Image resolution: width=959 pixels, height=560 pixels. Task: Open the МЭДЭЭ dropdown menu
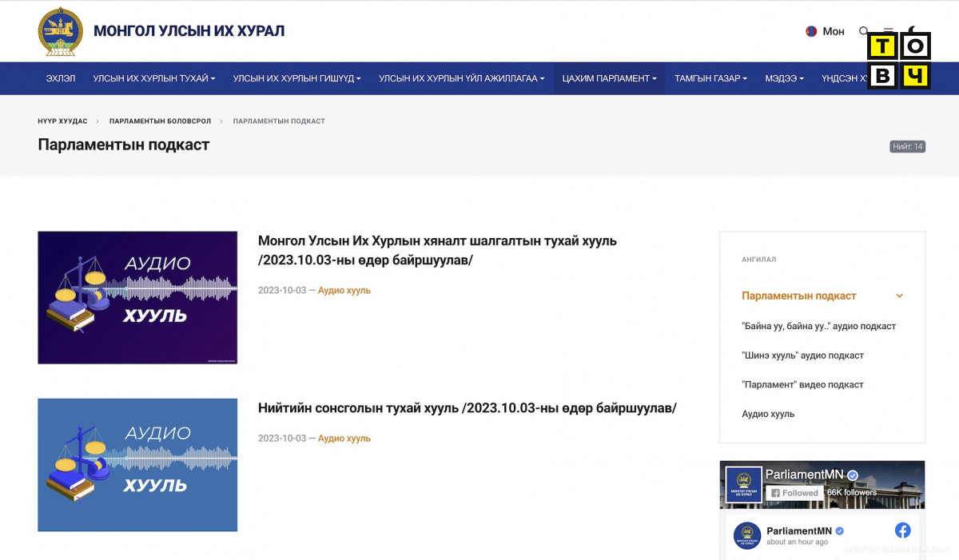[784, 78]
